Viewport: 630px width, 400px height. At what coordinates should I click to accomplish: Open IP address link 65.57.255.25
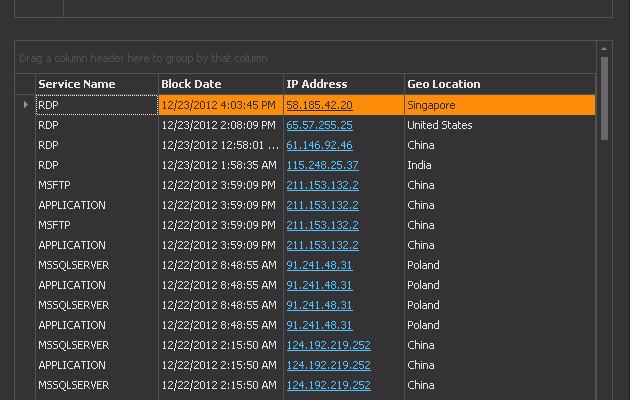pyautogui.click(x=319, y=125)
